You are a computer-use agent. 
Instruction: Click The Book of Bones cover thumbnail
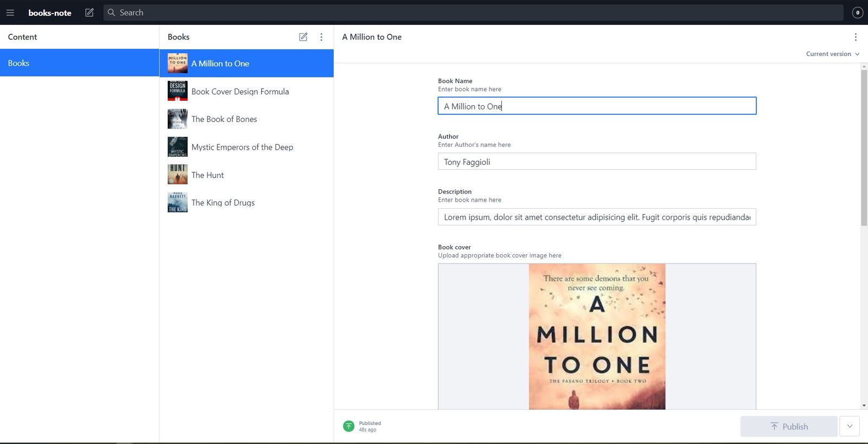tap(177, 119)
